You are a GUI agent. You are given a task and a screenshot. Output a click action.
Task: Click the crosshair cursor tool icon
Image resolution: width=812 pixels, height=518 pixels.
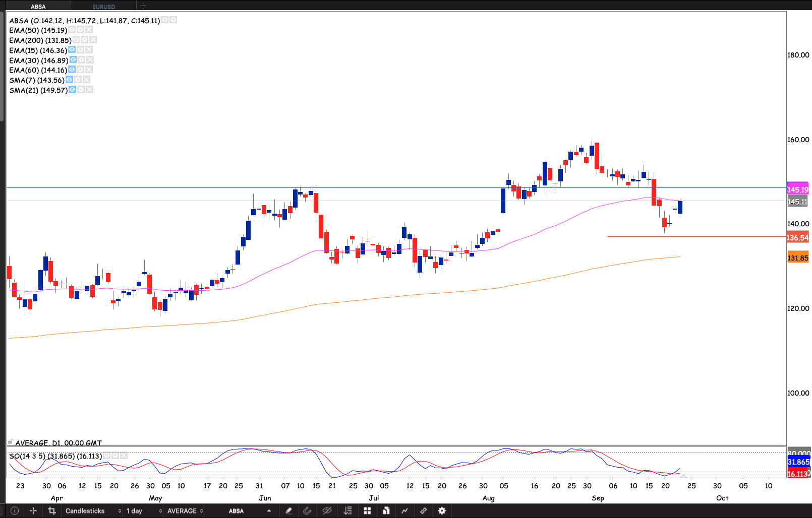pyautogui.click(x=33, y=510)
